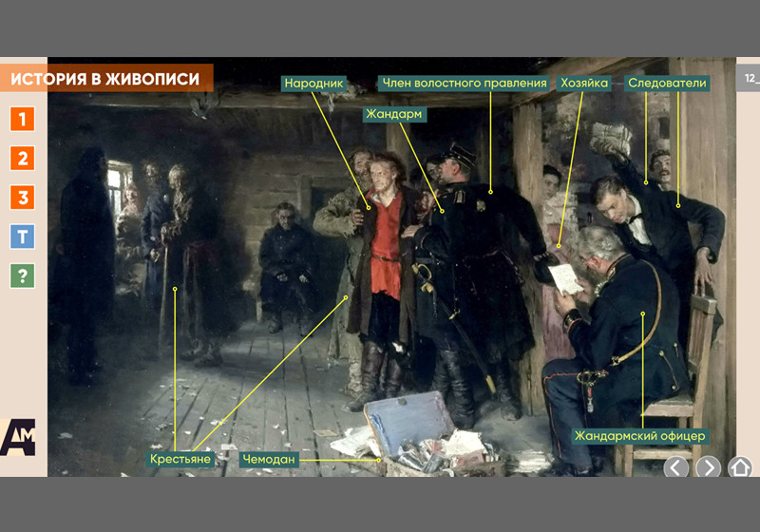
Task: Return to home screen via house icon
Action: (x=740, y=467)
